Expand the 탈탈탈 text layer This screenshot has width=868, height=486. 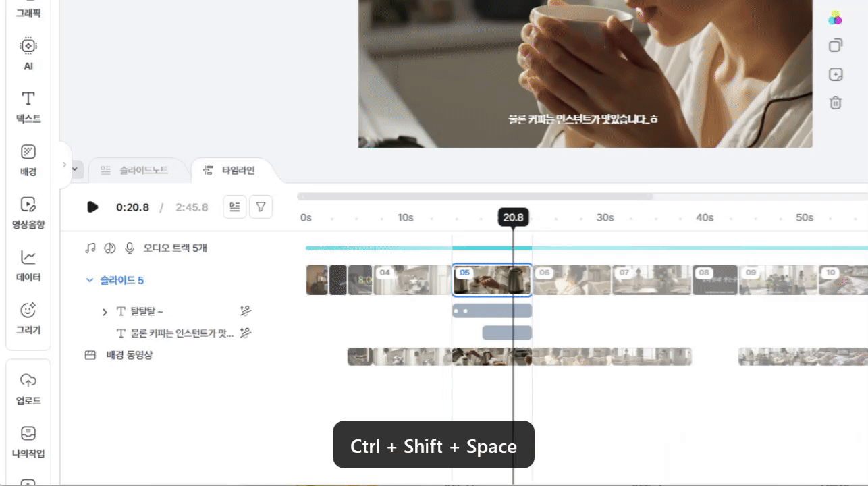click(105, 312)
